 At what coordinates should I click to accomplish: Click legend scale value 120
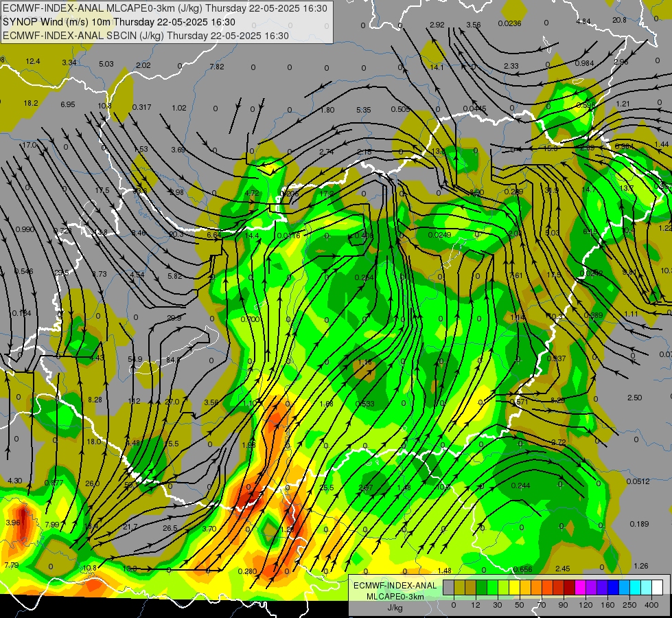(x=586, y=605)
